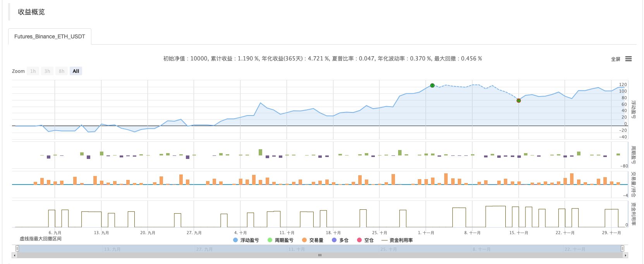This screenshot has width=644, height=264.
Task: Toggle 空仓 series in legend
Action: click(x=365, y=240)
